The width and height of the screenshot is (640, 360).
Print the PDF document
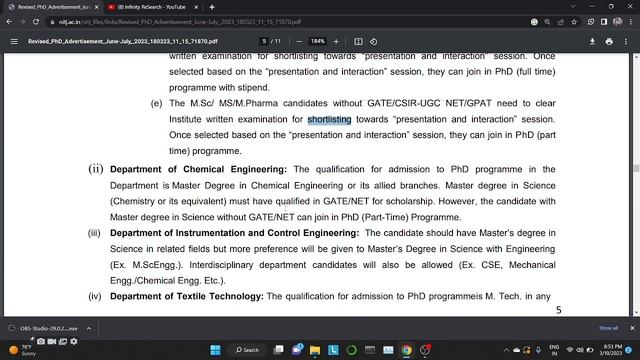(609, 41)
